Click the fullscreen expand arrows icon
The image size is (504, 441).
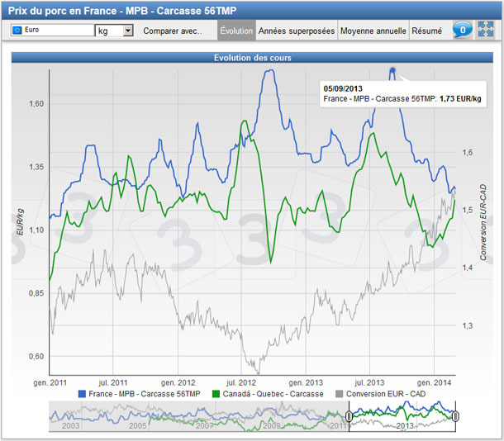point(485,30)
